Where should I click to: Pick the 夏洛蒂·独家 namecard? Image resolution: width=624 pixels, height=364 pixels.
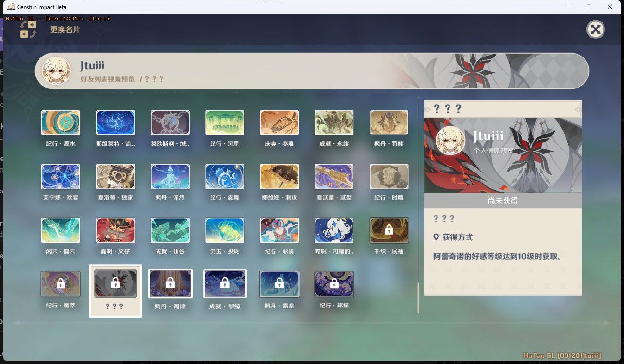[x=116, y=176]
